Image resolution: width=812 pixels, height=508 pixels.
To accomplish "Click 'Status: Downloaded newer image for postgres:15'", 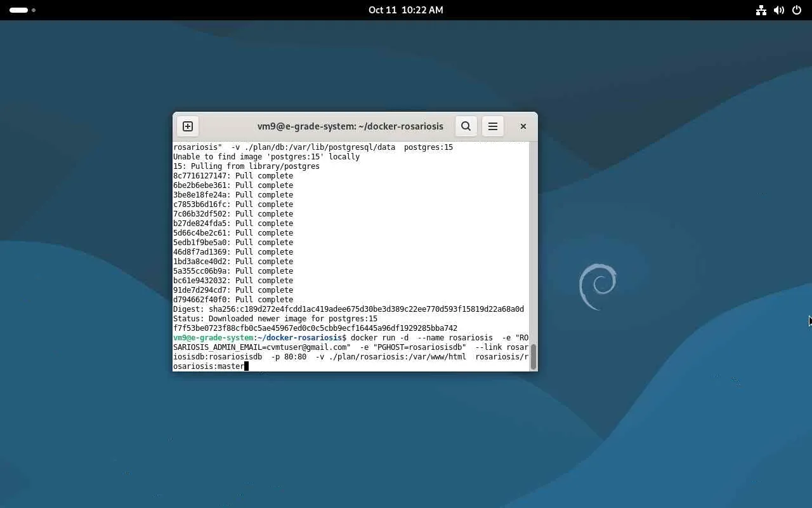I will point(275,319).
